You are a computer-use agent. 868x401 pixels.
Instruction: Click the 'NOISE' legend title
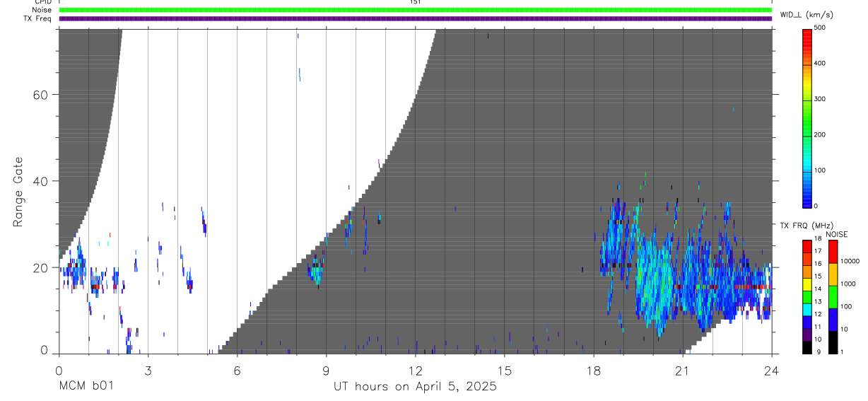836,234
